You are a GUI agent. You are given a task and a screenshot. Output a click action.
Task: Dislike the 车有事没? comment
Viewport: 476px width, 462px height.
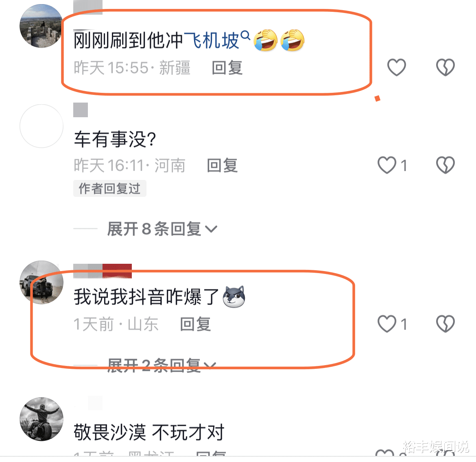pos(445,165)
